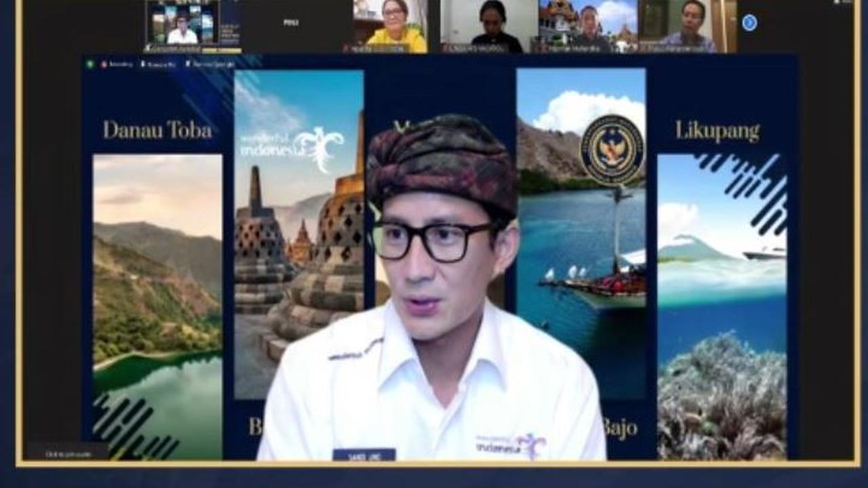Unmute the participant wearing headphones
The image size is (868, 488).
pyautogui.click(x=448, y=46)
